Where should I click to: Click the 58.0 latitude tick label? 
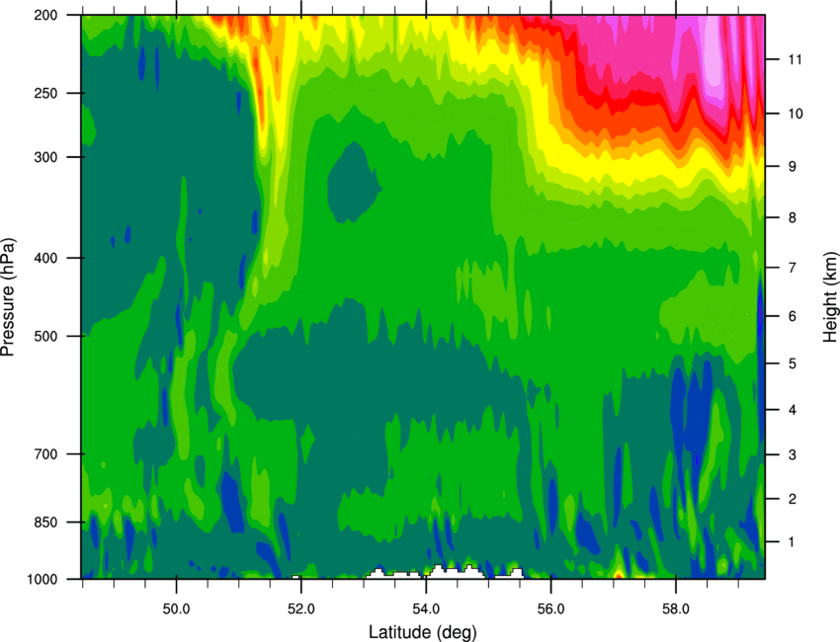point(676,609)
